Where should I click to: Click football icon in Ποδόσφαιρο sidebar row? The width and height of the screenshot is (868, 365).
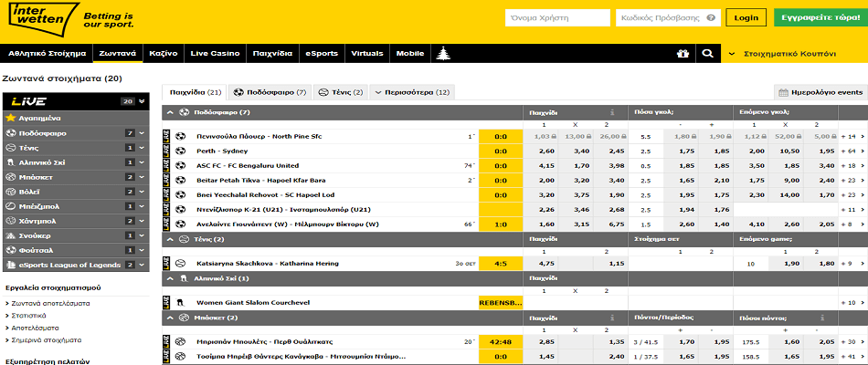point(10,133)
